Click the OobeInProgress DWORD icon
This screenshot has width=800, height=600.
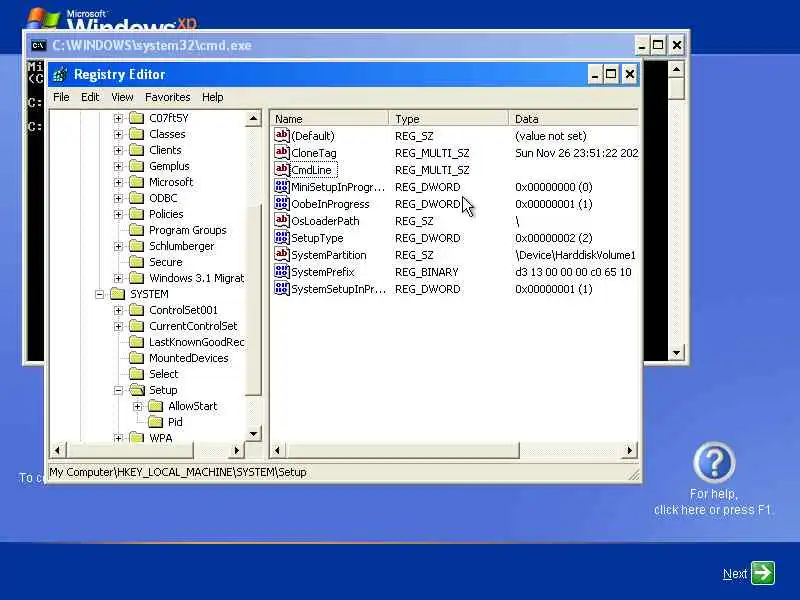click(x=282, y=203)
